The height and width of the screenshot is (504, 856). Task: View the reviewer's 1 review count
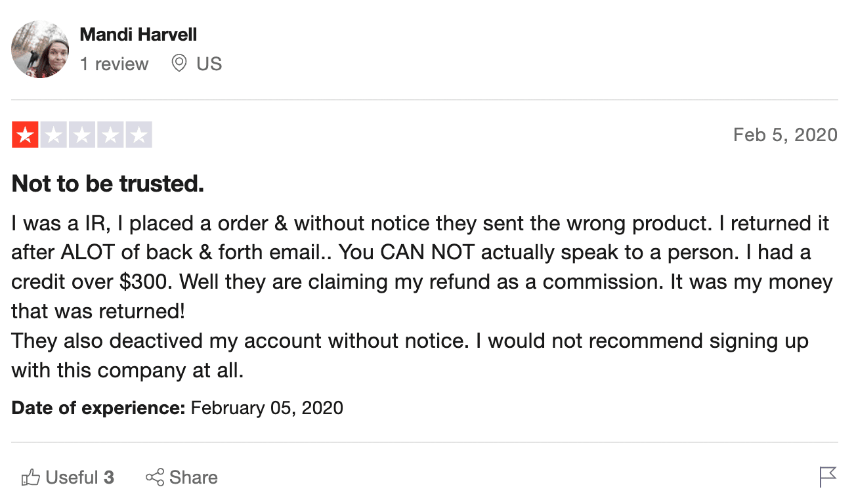pos(114,64)
